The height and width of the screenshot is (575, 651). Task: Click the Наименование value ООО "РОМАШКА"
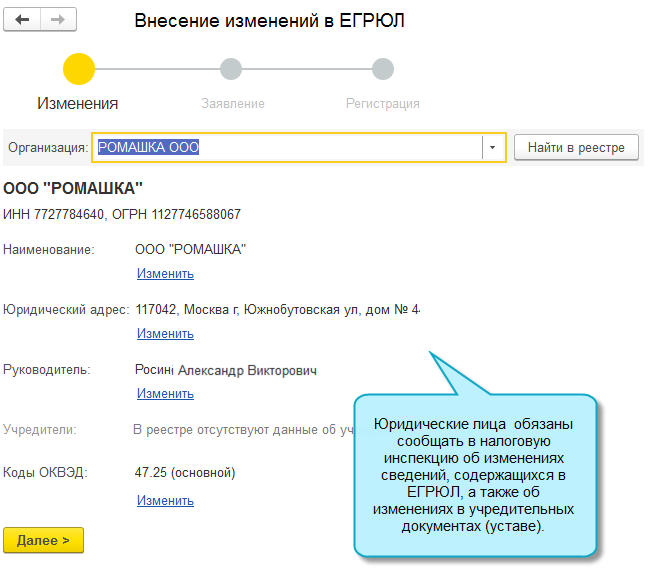(191, 250)
